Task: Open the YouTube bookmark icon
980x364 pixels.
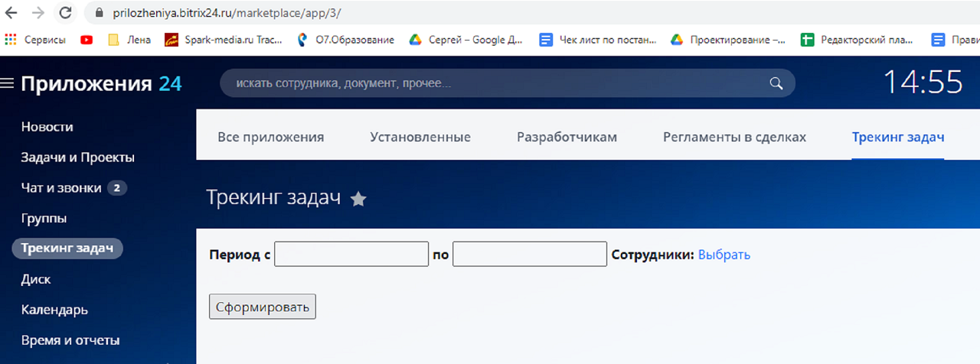Action: pyautogui.click(x=87, y=40)
